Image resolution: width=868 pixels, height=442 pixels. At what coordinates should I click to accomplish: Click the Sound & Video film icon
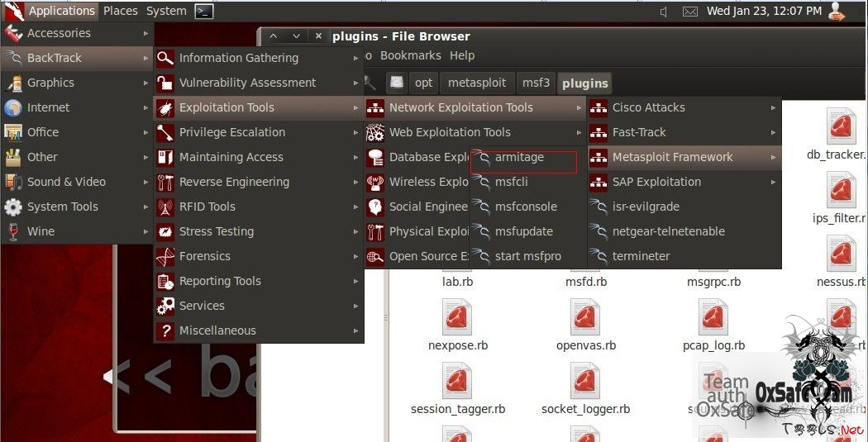coord(12,182)
